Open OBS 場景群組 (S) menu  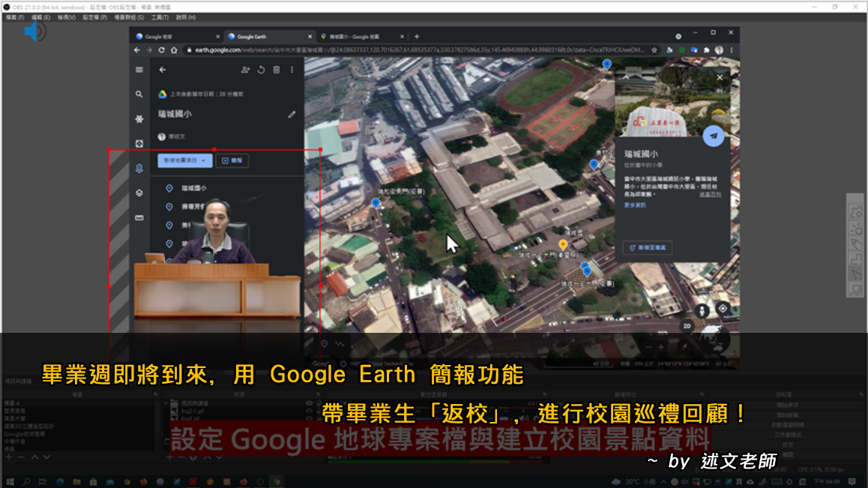point(129,17)
